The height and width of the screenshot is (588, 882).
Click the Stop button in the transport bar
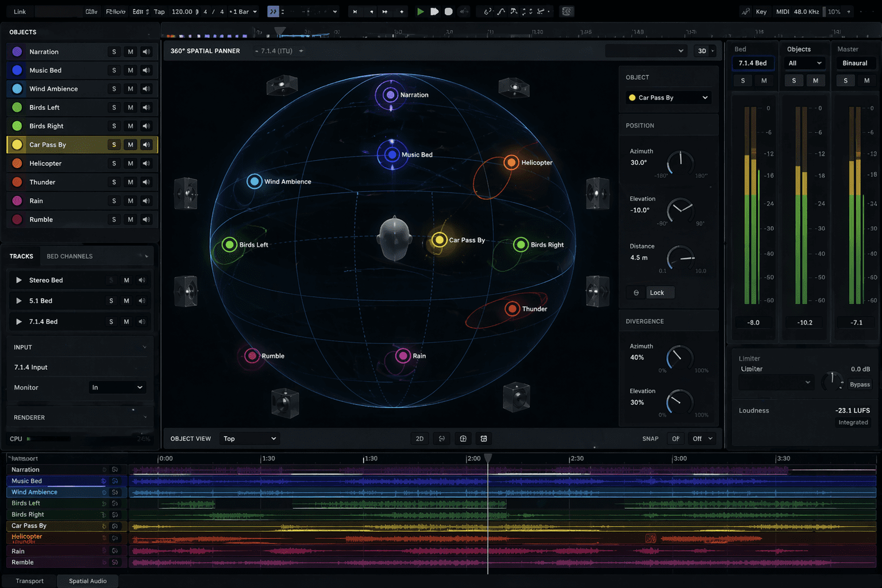pos(448,11)
